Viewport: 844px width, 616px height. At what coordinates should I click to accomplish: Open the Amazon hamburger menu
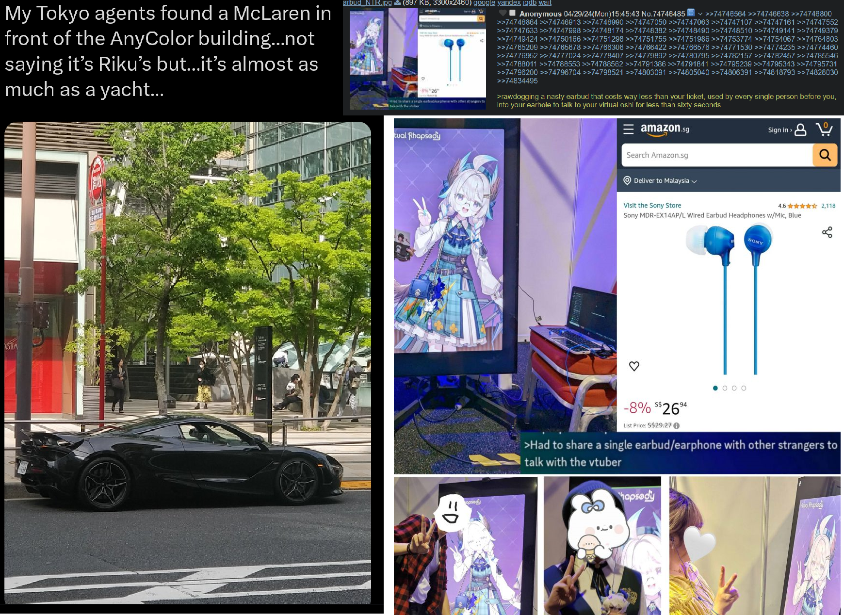click(629, 129)
